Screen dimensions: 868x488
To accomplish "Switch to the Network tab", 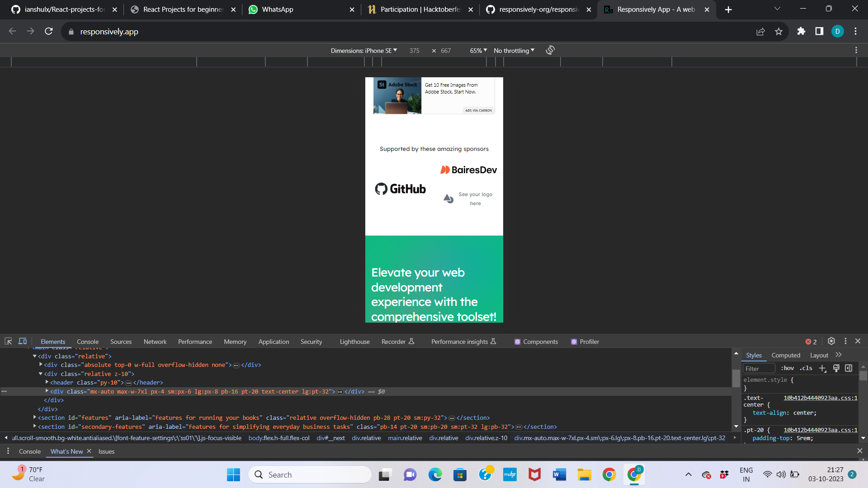I will coord(155,342).
